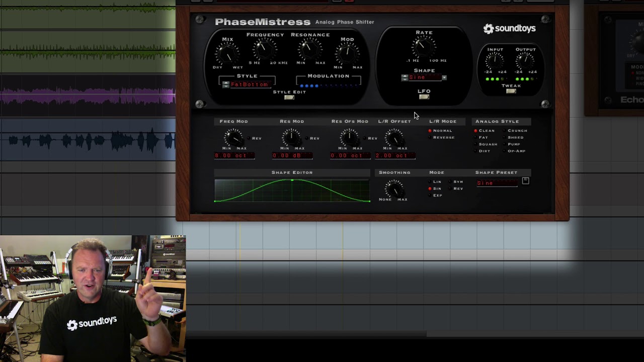
Task: Select Fat analog style
Action: pyautogui.click(x=481, y=137)
